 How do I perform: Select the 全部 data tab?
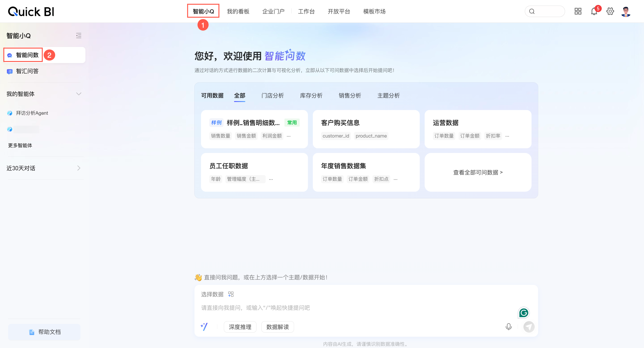pyautogui.click(x=239, y=95)
